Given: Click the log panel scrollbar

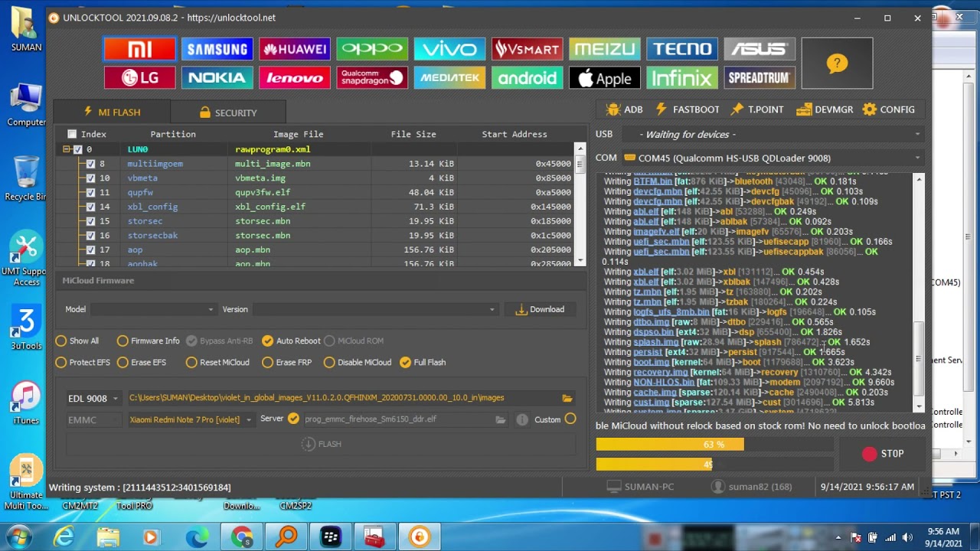Looking at the screenshot, I should click(919, 292).
